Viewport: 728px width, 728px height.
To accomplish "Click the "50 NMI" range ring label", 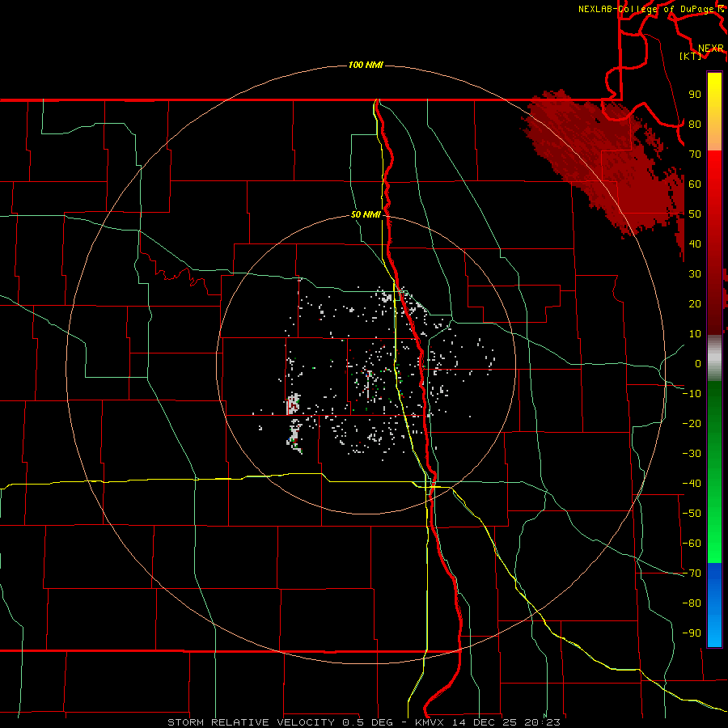I will tap(366, 214).
